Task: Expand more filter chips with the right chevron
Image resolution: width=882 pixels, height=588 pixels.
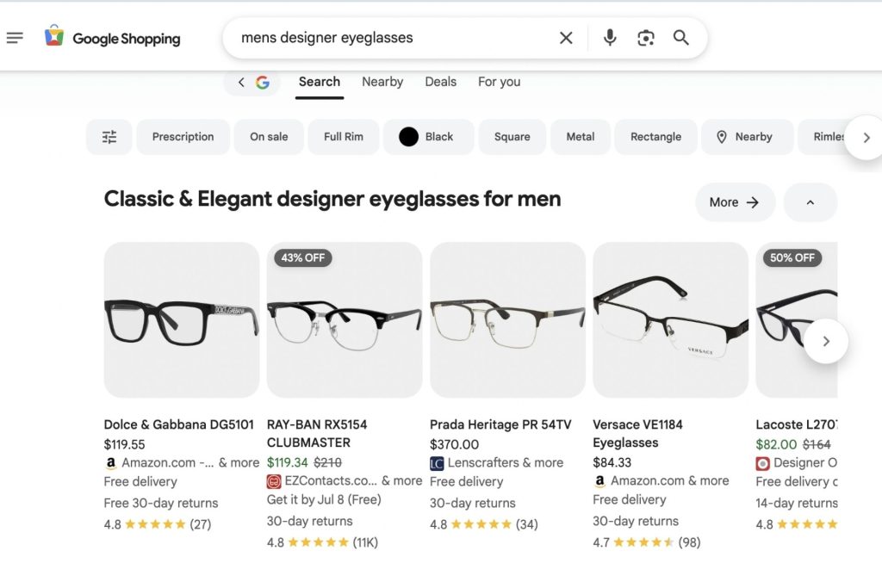Action: [x=866, y=137]
